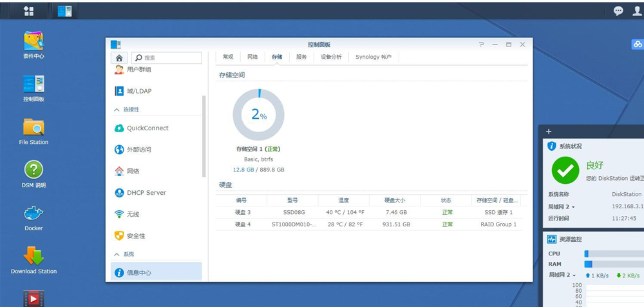Collapse the 系统 section in sidebar
Viewport: 644px width, 307px height.
(x=117, y=254)
